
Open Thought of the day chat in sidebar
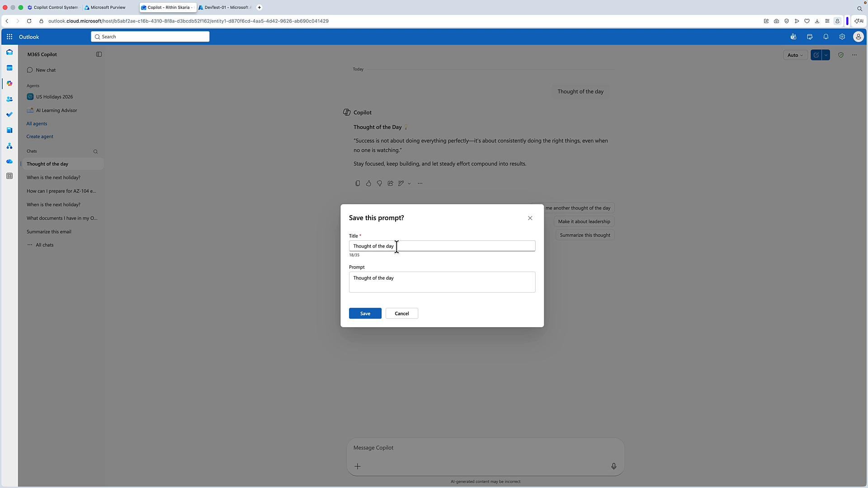click(62, 164)
